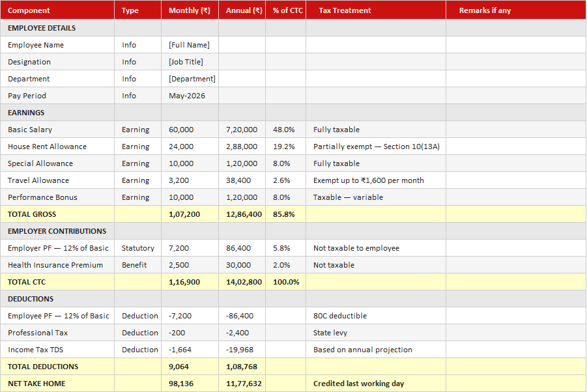Select the Component column header
587x392 pixels.
pos(57,10)
